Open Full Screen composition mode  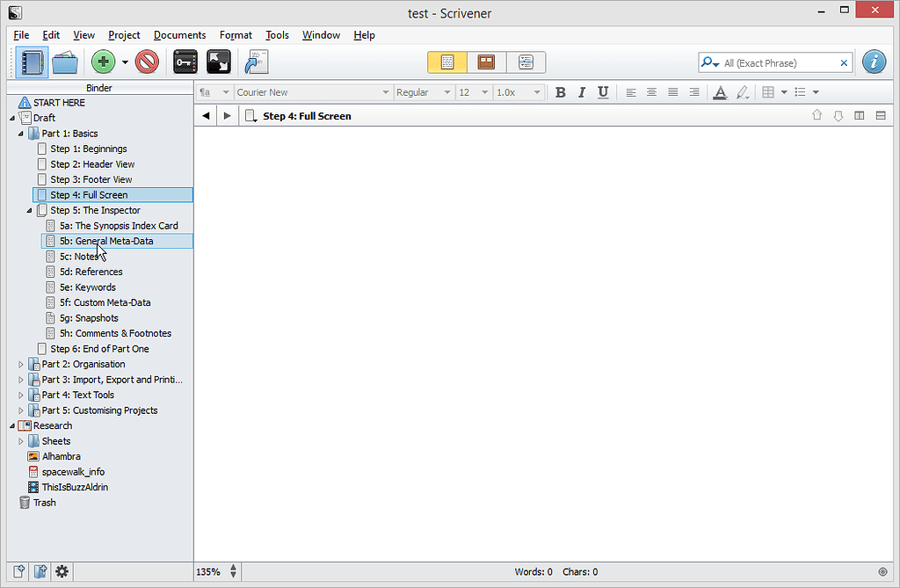tap(218, 62)
